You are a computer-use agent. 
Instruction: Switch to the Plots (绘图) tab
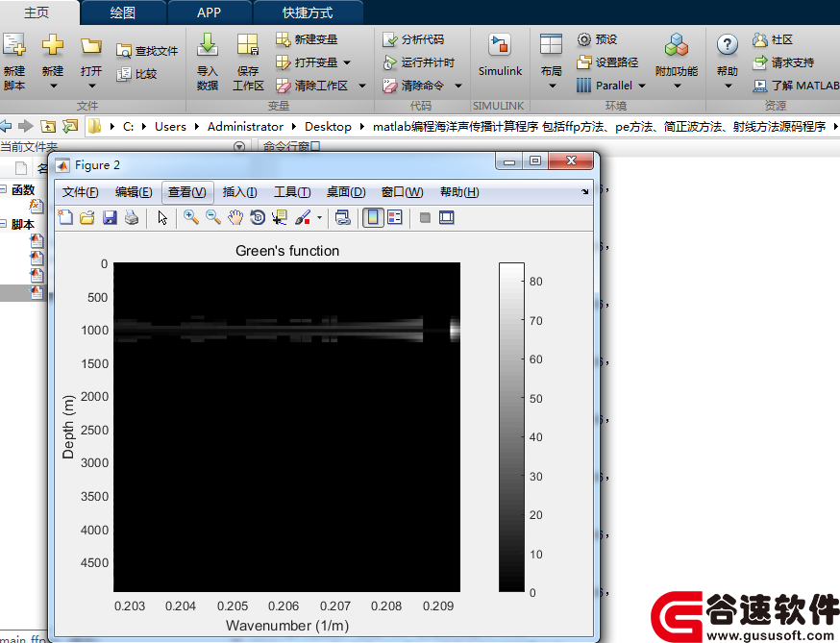[123, 12]
